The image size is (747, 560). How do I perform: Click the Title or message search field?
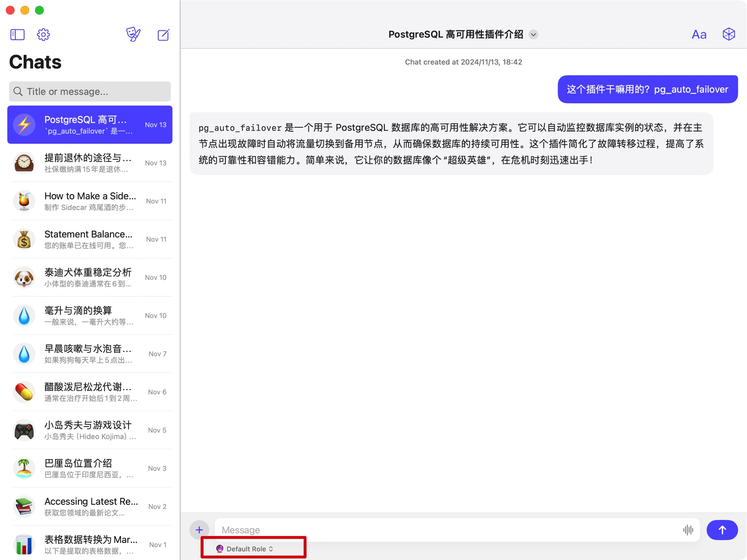tap(90, 92)
